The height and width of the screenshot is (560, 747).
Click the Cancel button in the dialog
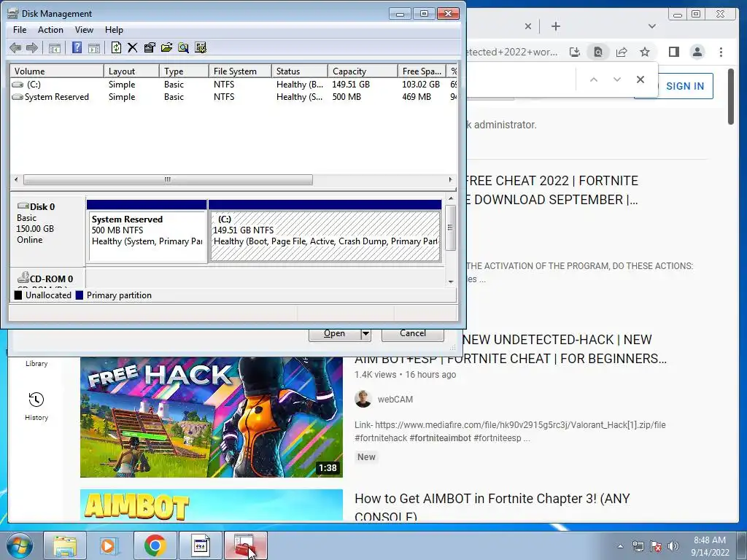pyautogui.click(x=413, y=333)
